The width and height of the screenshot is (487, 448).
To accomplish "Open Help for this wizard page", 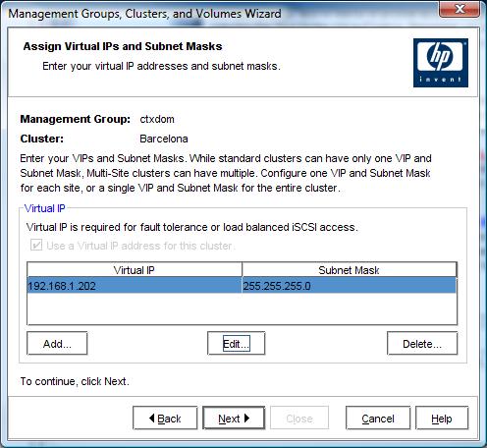I will [442, 418].
